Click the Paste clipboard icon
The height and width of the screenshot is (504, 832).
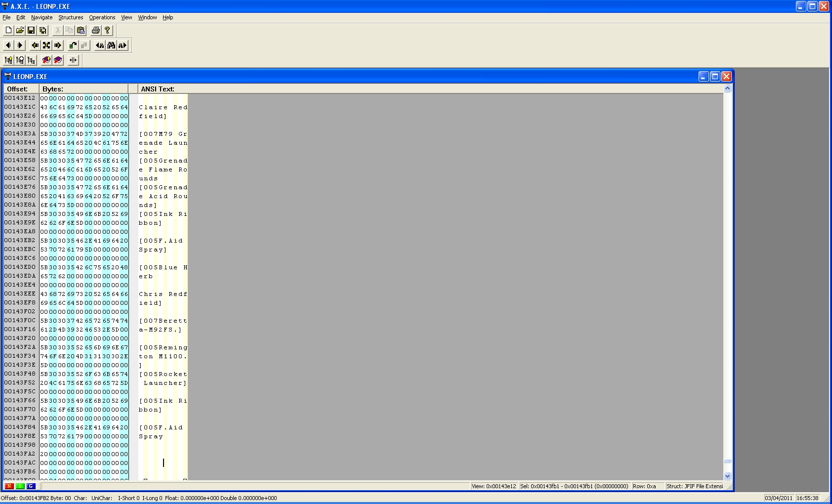tap(81, 31)
